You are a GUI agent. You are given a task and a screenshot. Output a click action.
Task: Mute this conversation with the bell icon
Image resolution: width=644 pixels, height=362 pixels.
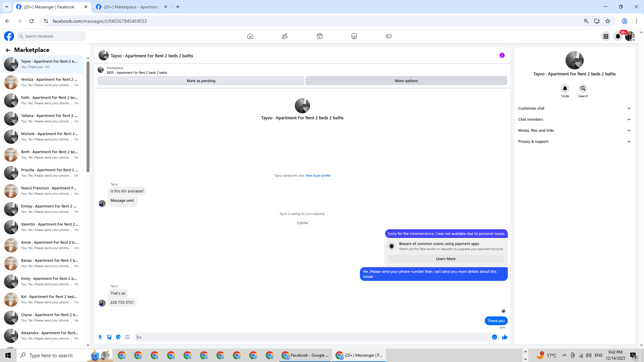click(x=565, y=88)
